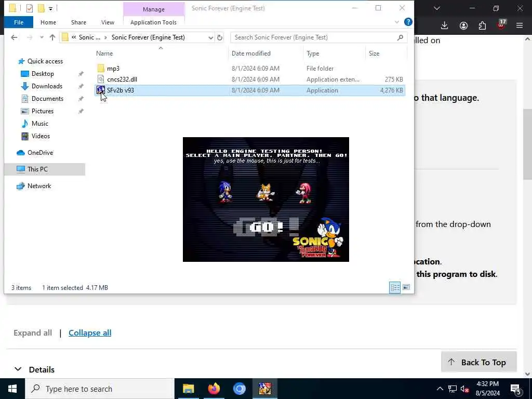The height and width of the screenshot is (399, 532).
Task: Open Firefox list all tabs chevron
Action: (x=436, y=8)
